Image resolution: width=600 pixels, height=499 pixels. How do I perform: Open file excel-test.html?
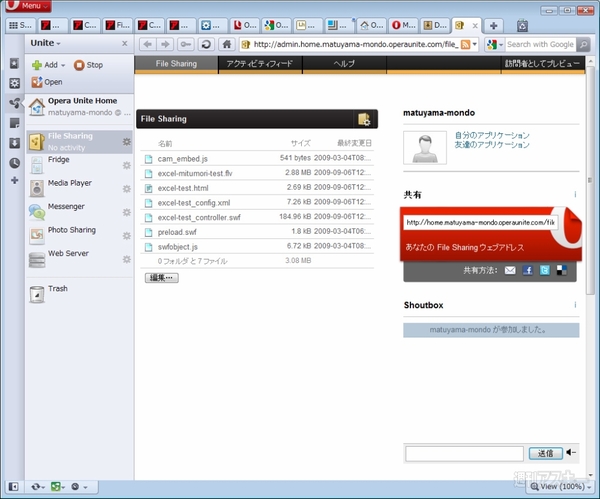183,188
